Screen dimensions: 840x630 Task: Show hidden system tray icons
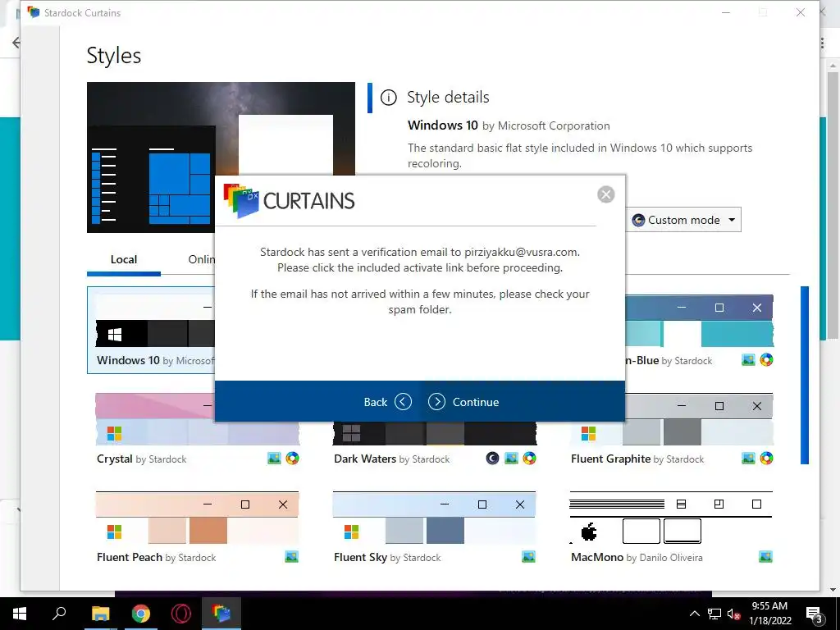click(694, 614)
